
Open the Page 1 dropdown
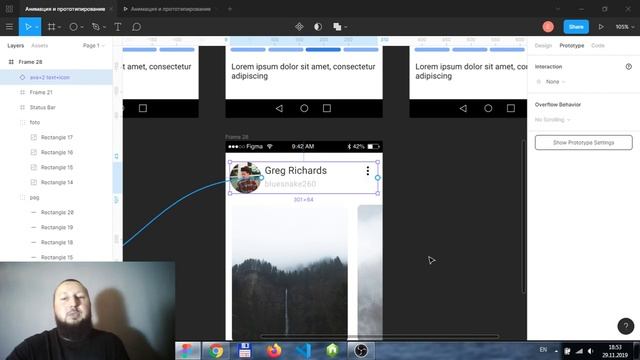click(93, 46)
